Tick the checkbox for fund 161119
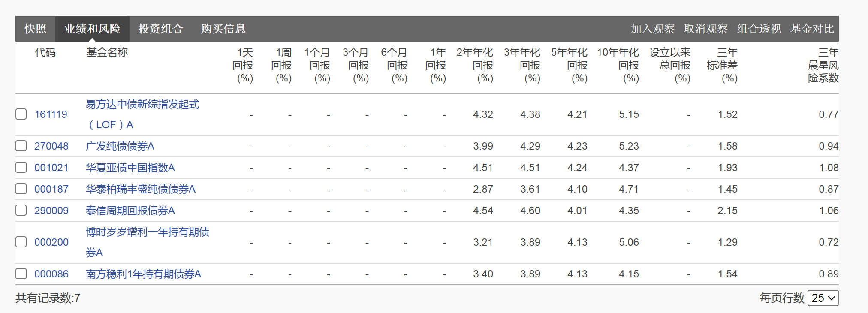868x313 pixels. coord(21,114)
